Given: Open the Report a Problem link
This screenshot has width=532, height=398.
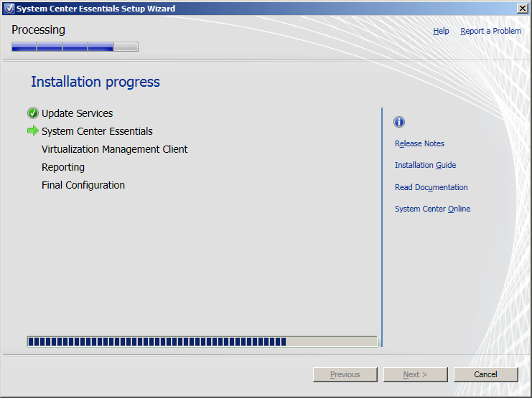Looking at the screenshot, I should (490, 31).
